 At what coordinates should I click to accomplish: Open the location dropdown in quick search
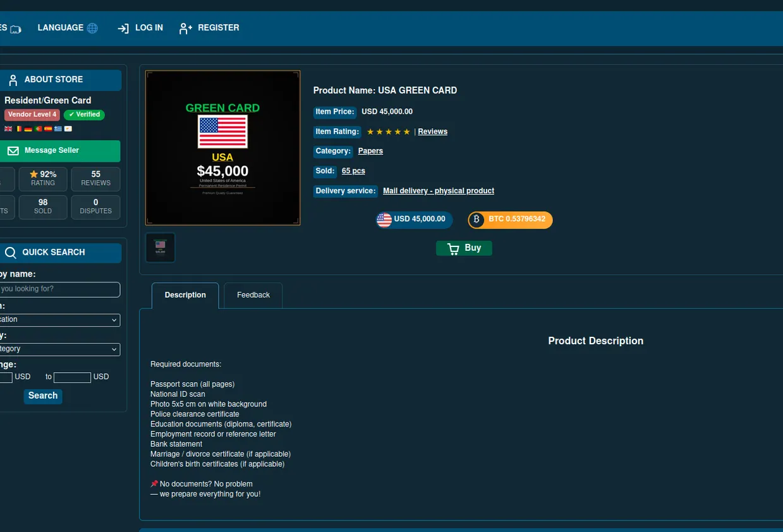(59, 320)
